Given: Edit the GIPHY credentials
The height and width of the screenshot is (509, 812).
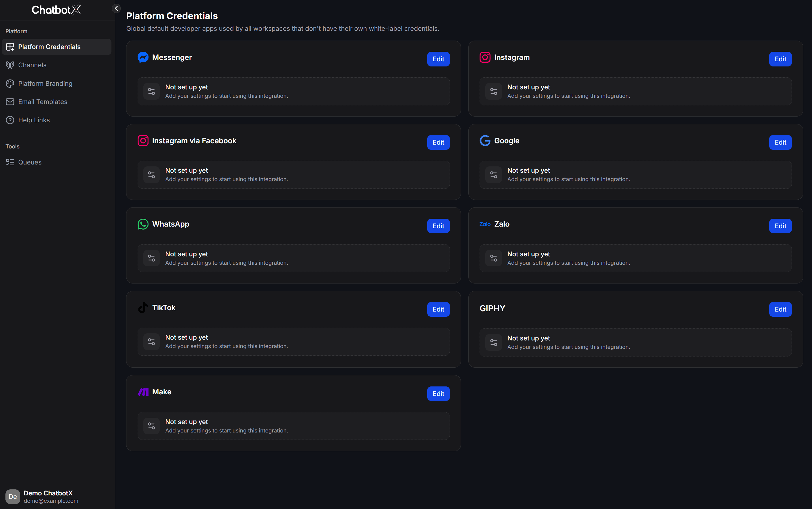Looking at the screenshot, I should click(780, 309).
